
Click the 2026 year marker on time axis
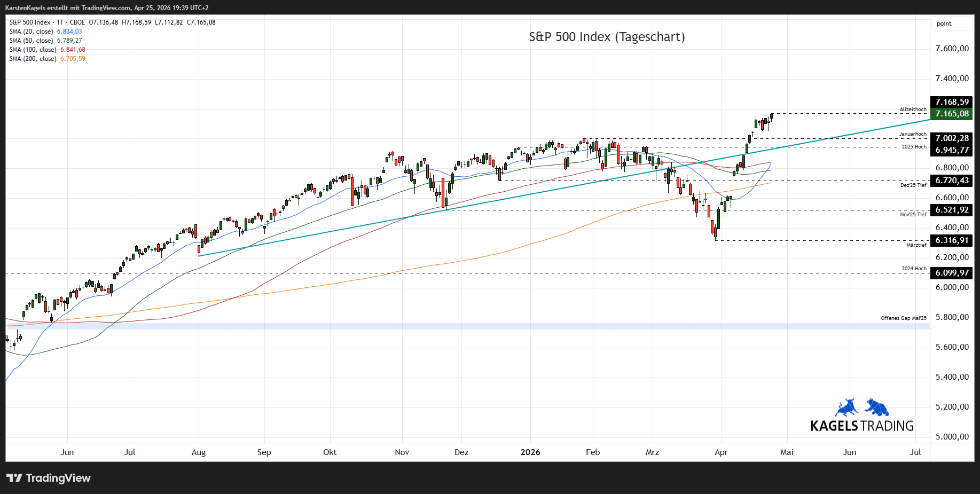[530, 452]
